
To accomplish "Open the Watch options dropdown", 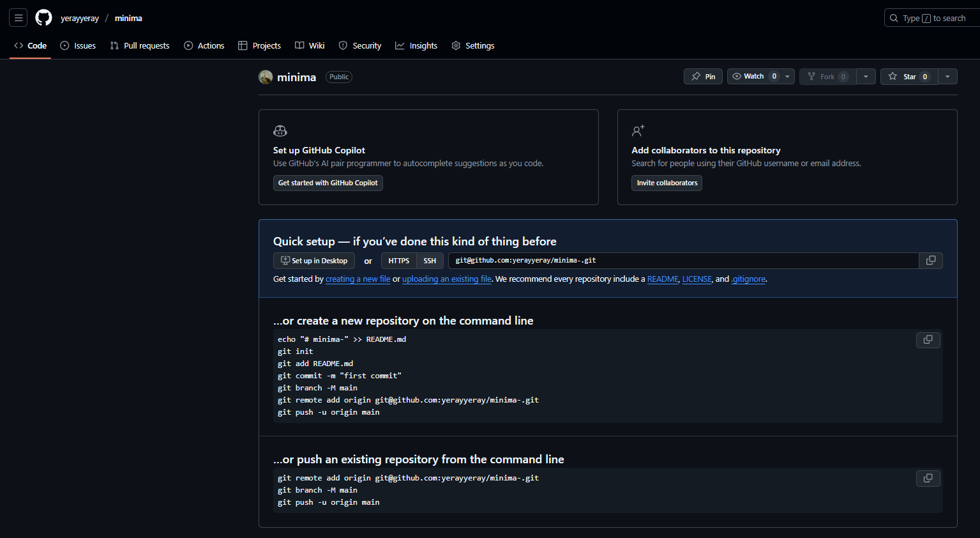I will (788, 76).
